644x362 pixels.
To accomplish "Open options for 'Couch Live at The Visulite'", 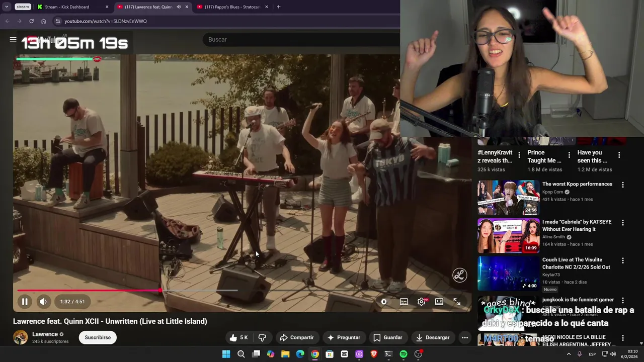I will click(x=622, y=260).
